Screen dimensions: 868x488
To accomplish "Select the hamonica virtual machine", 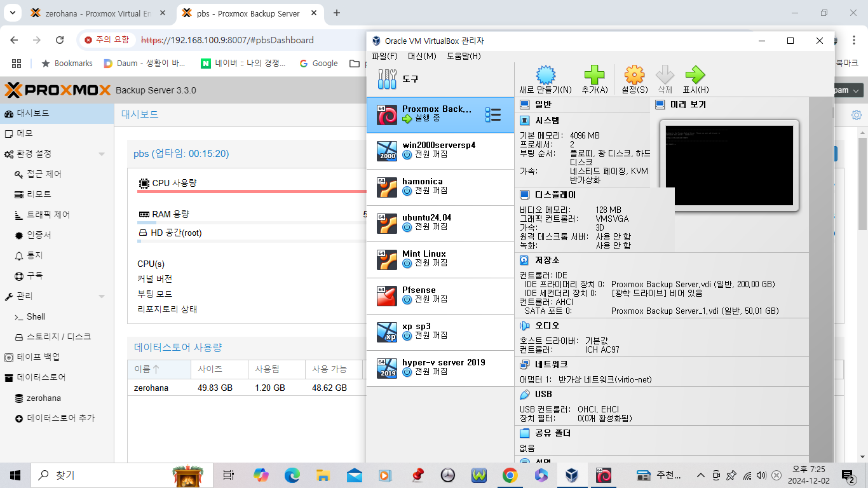I will (440, 187).
